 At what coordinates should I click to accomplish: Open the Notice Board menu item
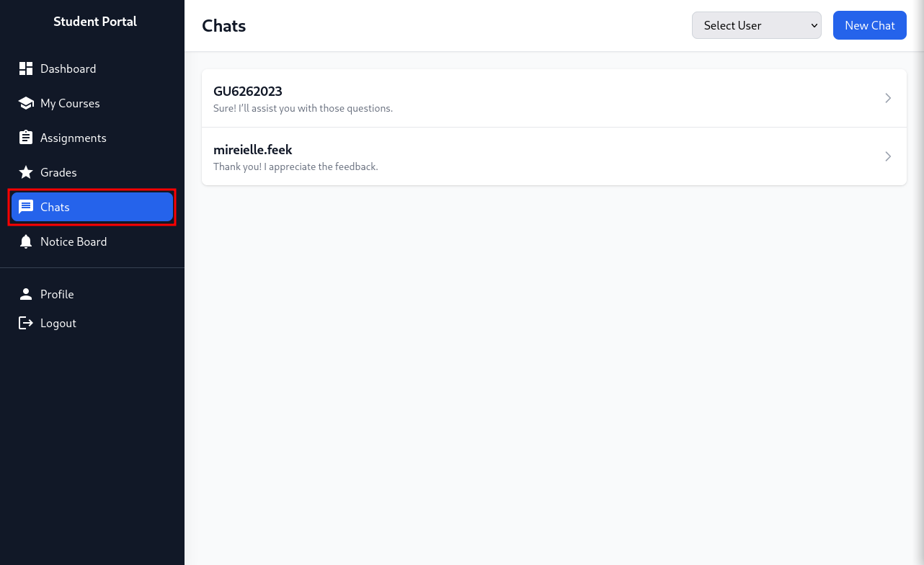click(x=74, y=241)
